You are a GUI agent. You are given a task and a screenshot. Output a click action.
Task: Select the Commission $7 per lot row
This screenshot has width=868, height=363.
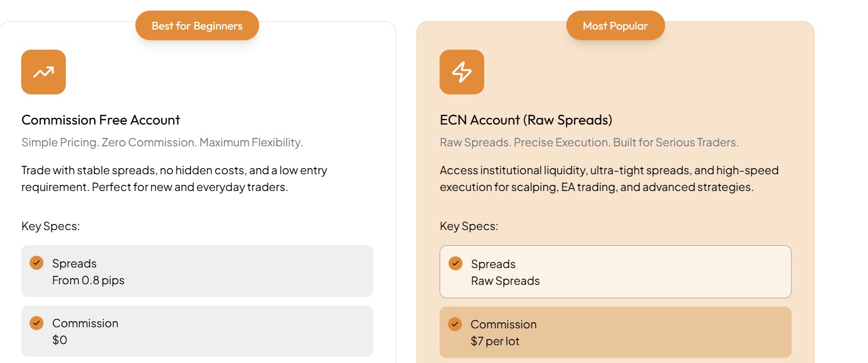click(615, 332)
